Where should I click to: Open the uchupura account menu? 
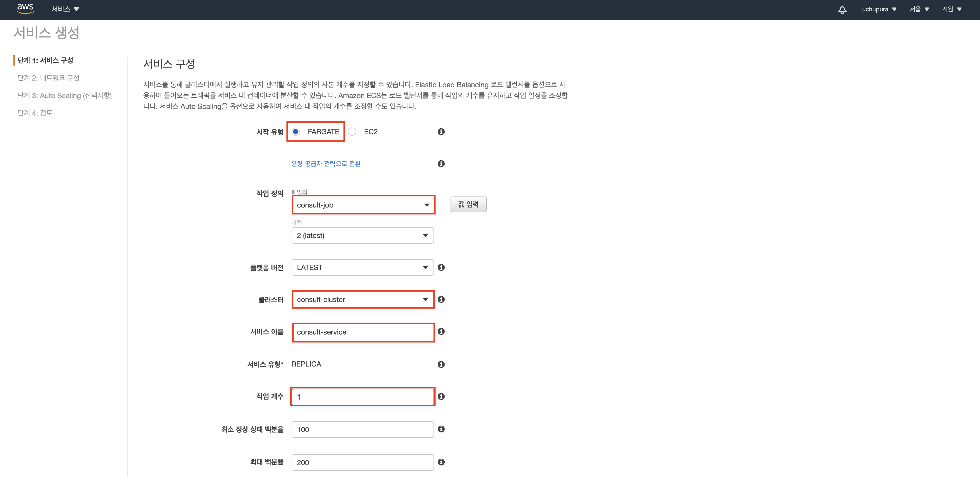click(x=879, y=9)
